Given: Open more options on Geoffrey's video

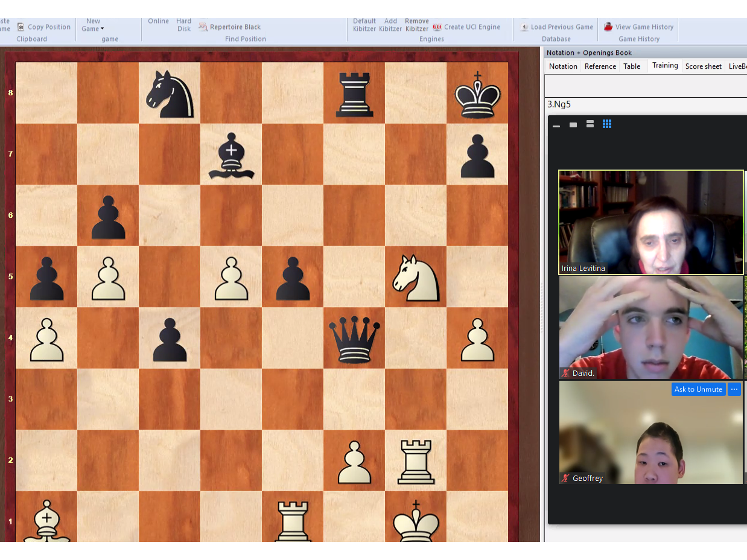Looking at the screenshot, I should pyautogui.click(x=734, y=389).
